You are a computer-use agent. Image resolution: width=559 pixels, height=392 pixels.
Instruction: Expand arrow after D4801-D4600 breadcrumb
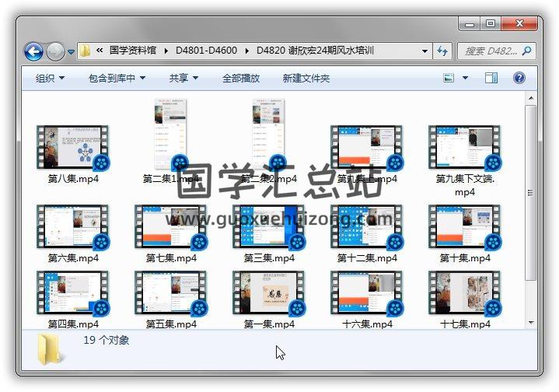(x=246, y=51)
